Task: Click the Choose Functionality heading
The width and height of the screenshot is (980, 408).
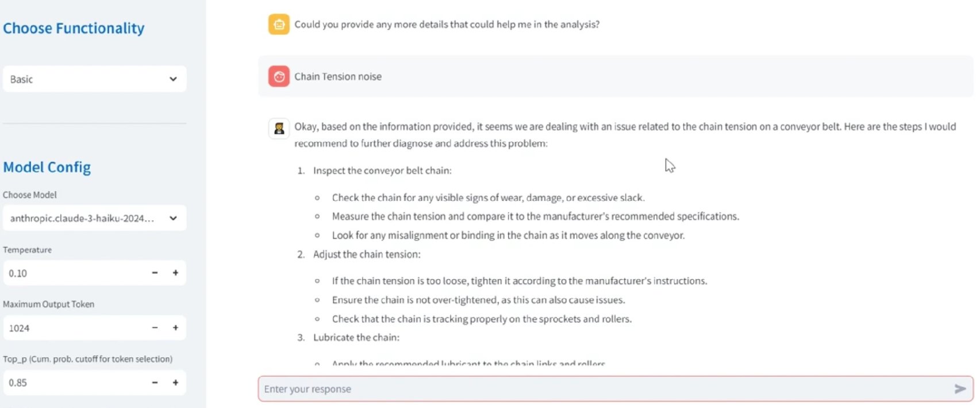Action: coord(74,28)
